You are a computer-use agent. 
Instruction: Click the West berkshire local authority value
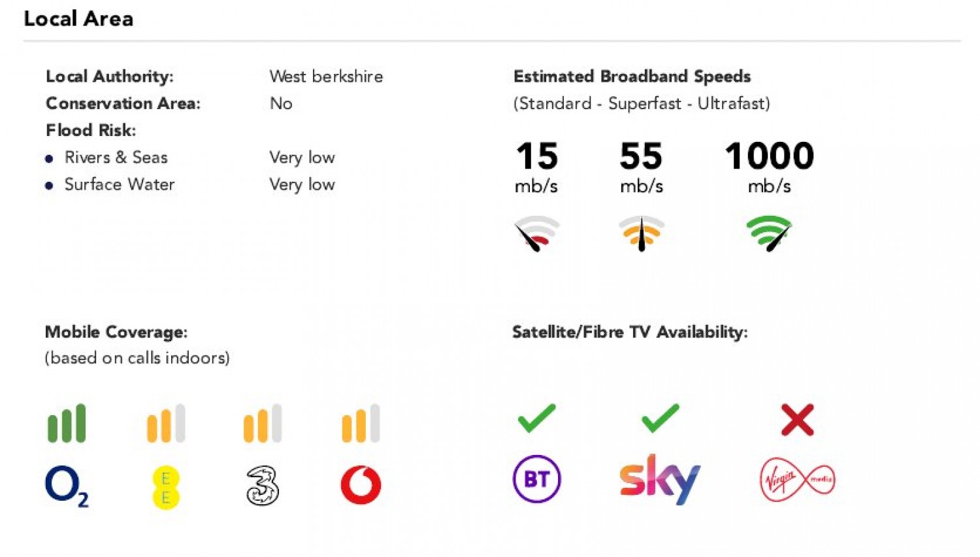pyautogui.click(x=326, y=76)
